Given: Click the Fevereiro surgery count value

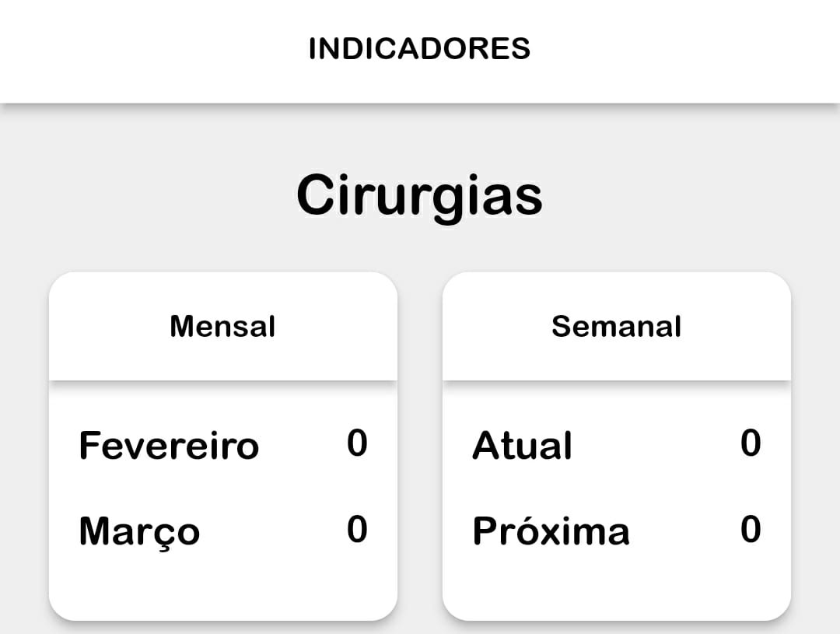Looking at the screenshot, I should coord(357,443).
